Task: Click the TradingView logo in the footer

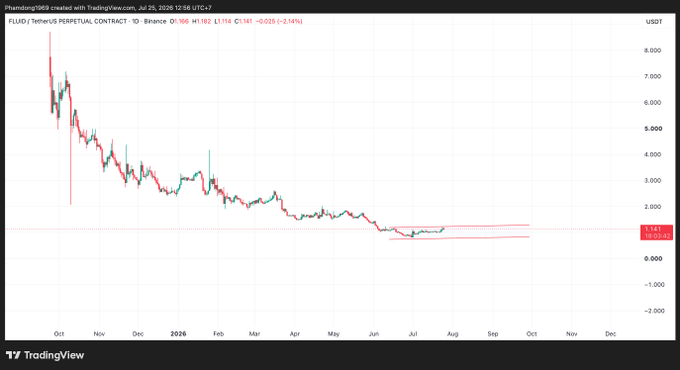Action: (45, 355)
